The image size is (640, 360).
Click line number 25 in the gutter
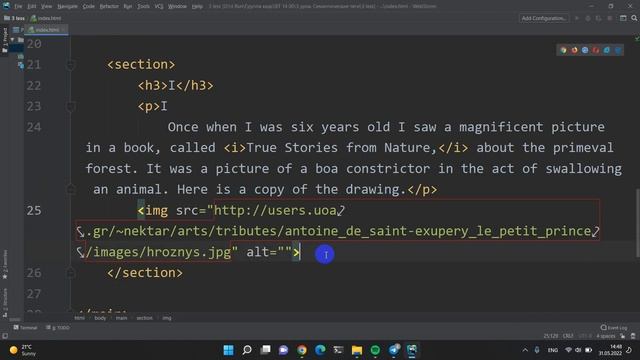pos(34,211)
